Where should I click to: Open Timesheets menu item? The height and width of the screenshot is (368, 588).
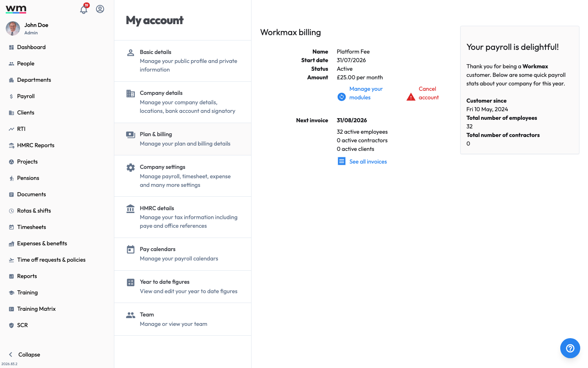click(31, 227)
